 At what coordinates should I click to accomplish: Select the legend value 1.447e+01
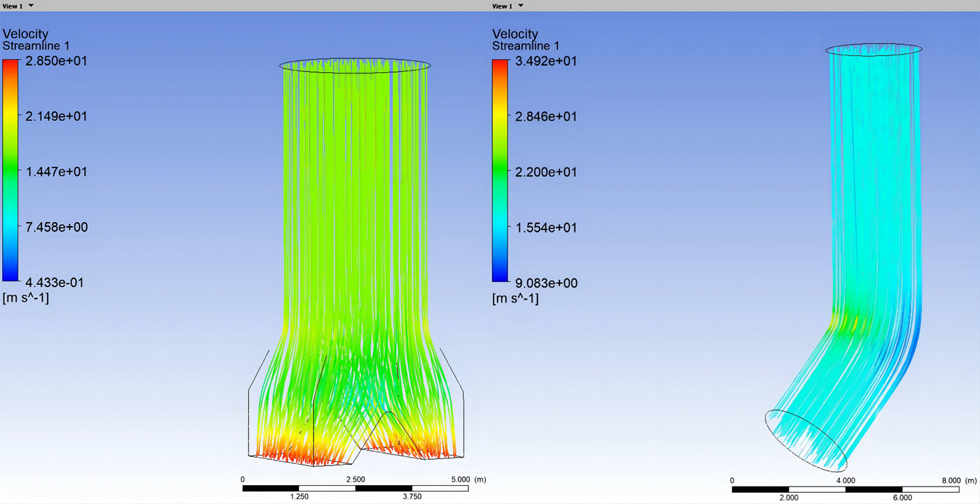[x=56, y=171]
